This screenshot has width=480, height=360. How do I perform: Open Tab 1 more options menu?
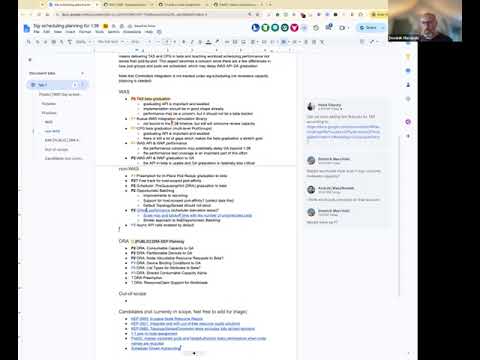click(83, 85)
